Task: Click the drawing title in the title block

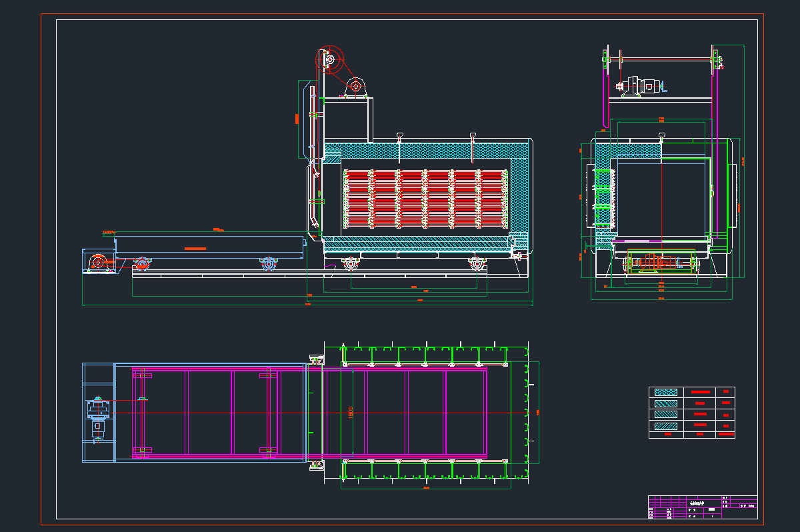Action: (696, 503)
